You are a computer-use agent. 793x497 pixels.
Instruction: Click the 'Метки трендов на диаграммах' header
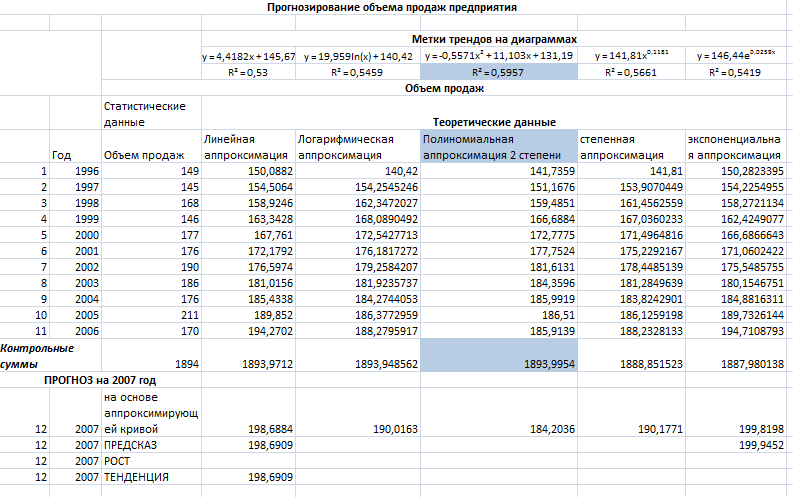[494, 39]
